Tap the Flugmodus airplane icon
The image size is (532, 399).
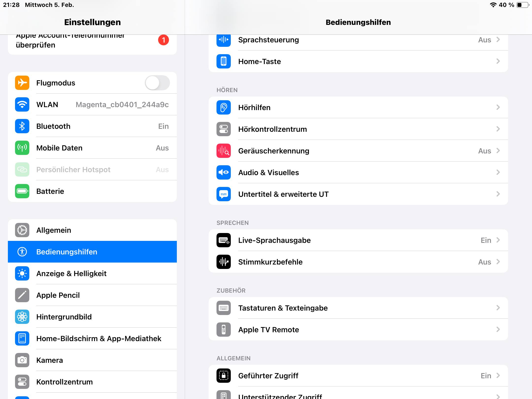point(22,83)
